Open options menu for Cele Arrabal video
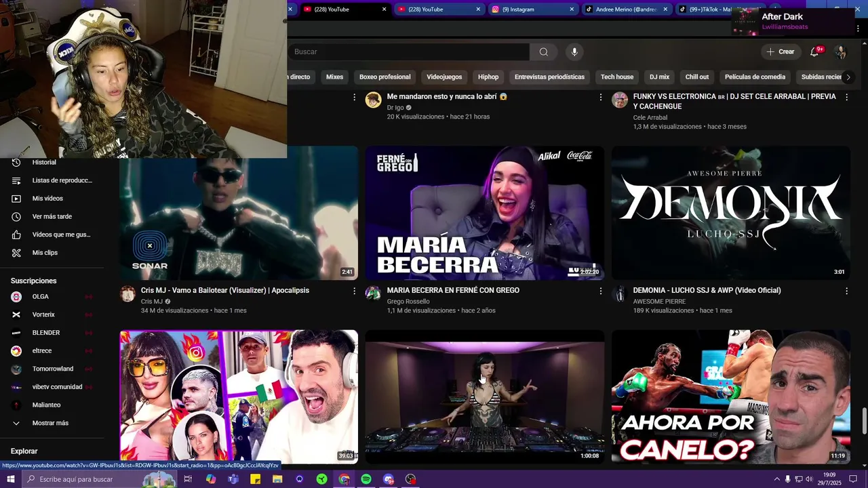The height and width of the screenshot is (488, 868). coord(846,98)
